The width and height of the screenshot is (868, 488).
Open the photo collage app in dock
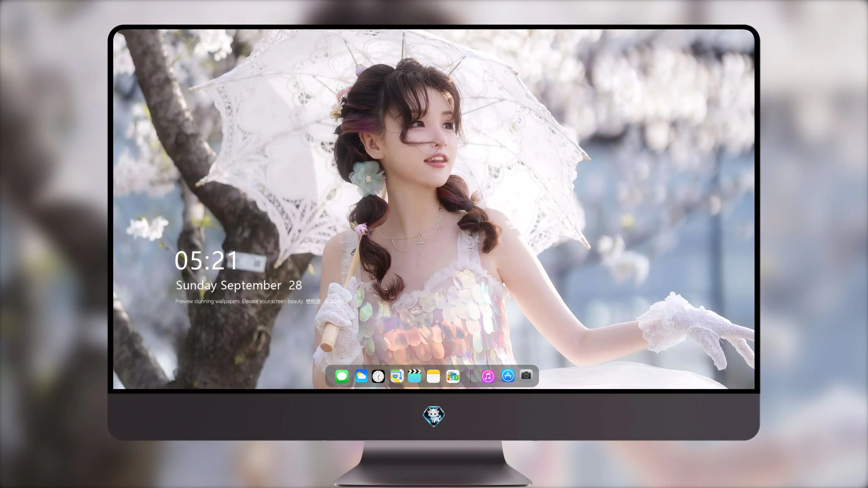coord(453,376)
